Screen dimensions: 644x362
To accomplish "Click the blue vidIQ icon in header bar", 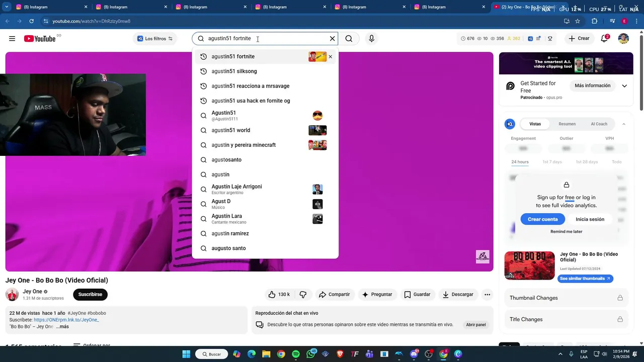I will click(x=530, y=39).
